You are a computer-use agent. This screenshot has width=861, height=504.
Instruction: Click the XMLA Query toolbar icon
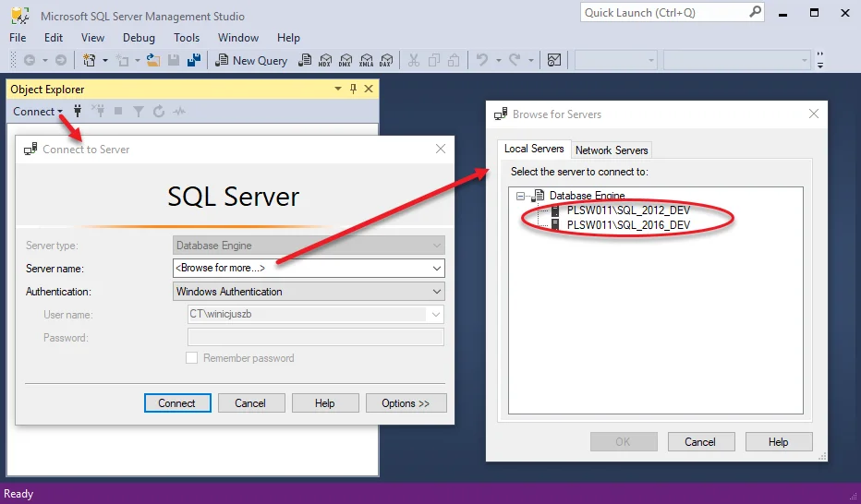(x=366, y=60)
